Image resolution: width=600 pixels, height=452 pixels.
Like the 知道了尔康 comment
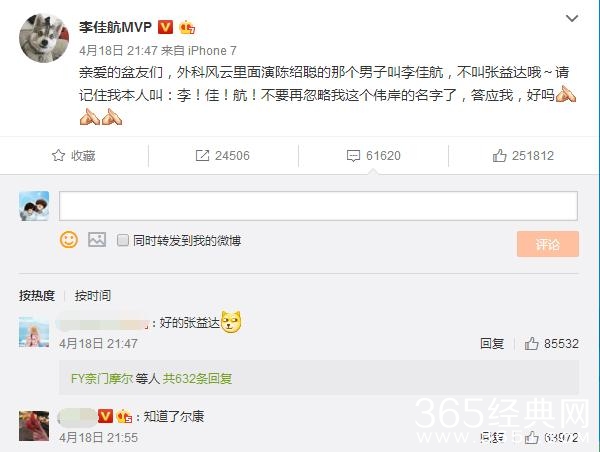coord(532,437)
